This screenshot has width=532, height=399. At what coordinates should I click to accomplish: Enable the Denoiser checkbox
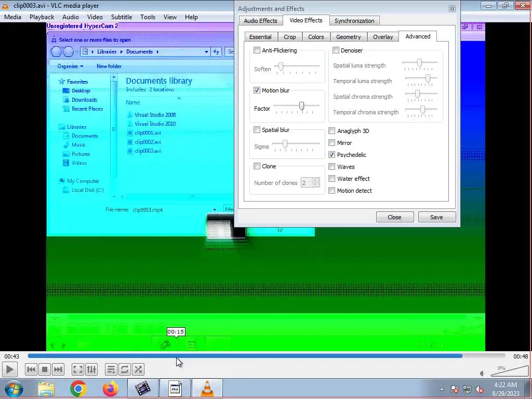pyautogui.click(x=336, y=50)
